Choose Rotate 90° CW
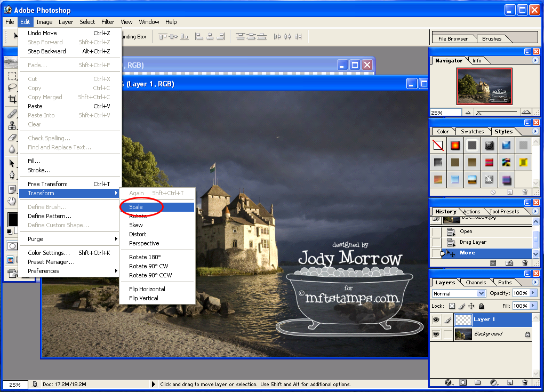This screenshot has height=392, width=544. pos(157,266)
